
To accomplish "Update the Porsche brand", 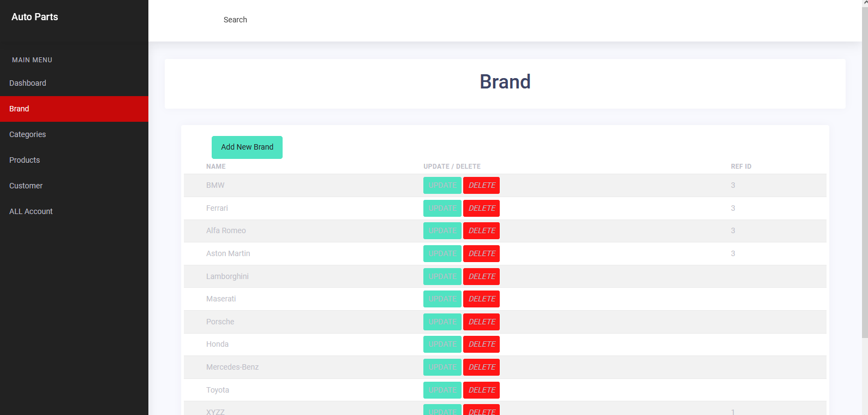I will click(442, 322).
